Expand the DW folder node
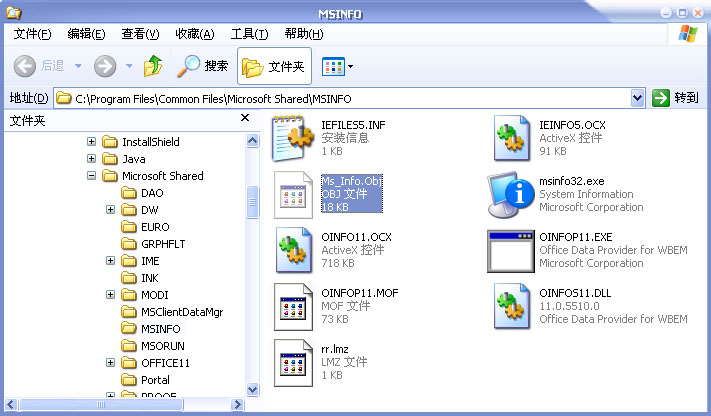 pos(110,210)
